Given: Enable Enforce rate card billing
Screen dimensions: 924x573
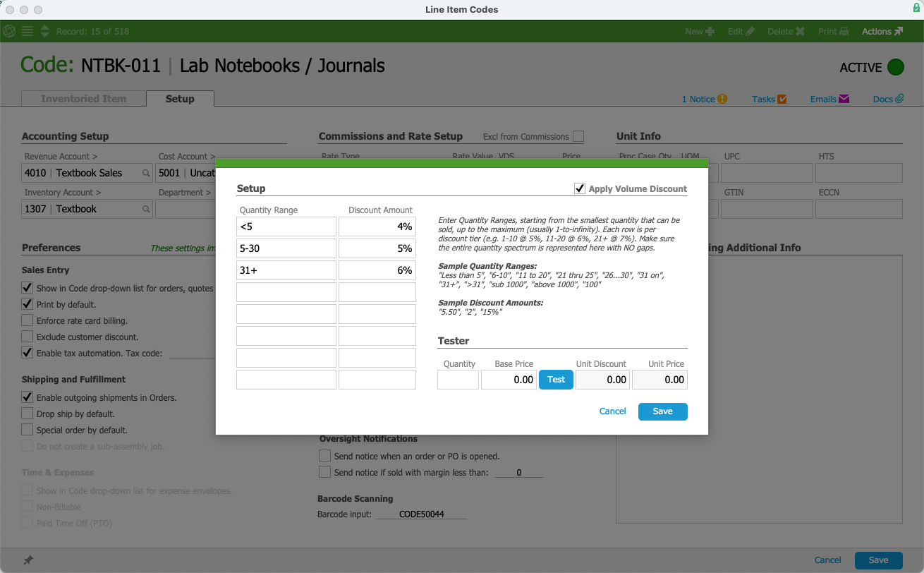Looking at the screenshot, I should coord(28,320).
